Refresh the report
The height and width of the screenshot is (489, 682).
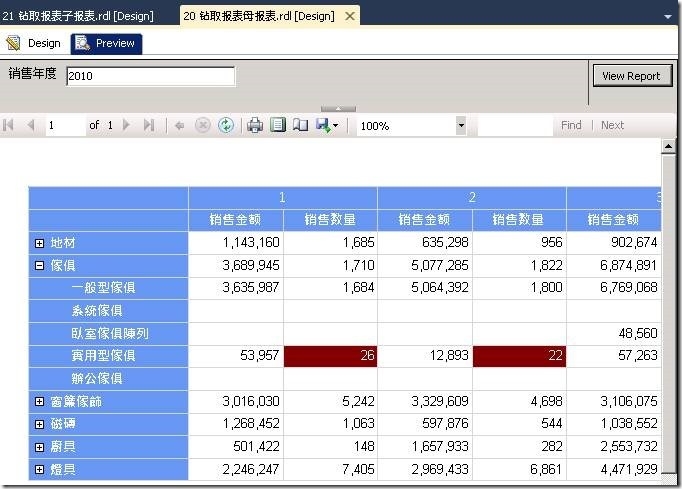click(x=226, y=126)
